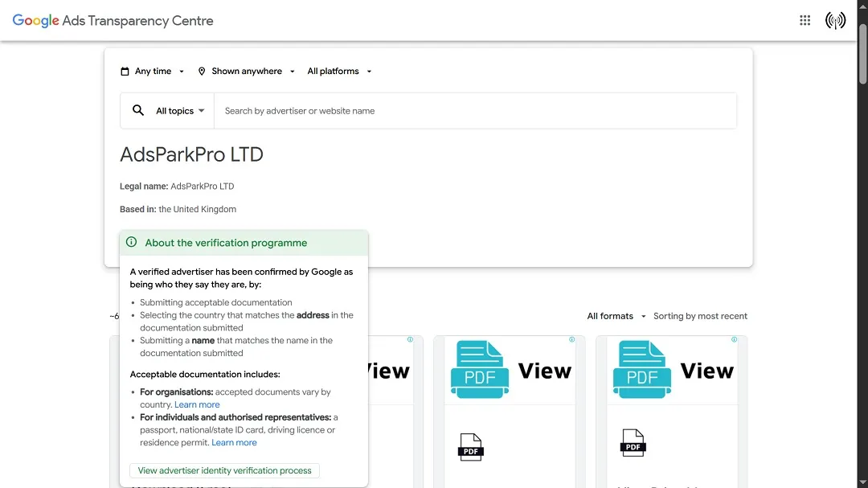Open the All platforms filter

[339, 71]
